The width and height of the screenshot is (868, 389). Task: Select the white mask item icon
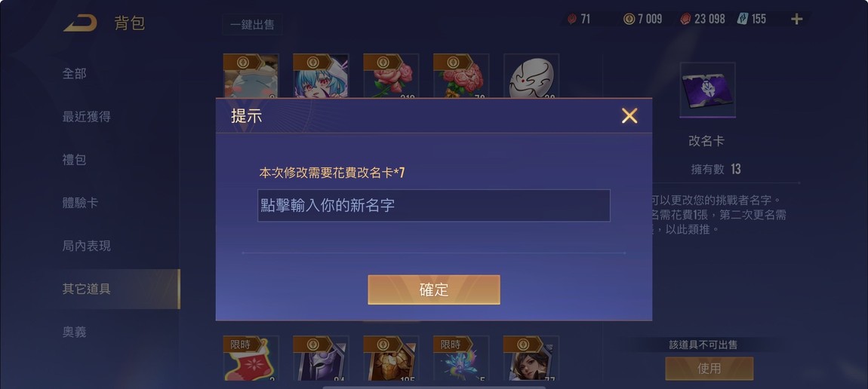coord(531,75)
